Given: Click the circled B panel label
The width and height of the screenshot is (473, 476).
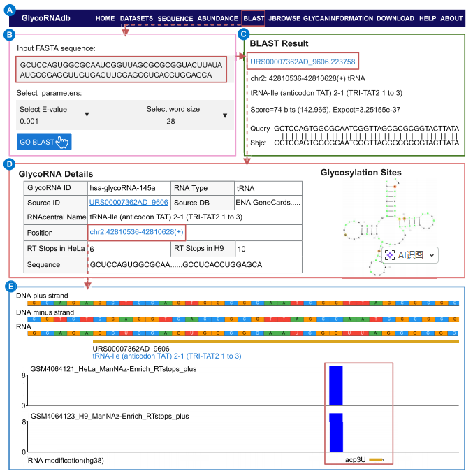Looking at the screenshot, I should [x=8, y=34].
